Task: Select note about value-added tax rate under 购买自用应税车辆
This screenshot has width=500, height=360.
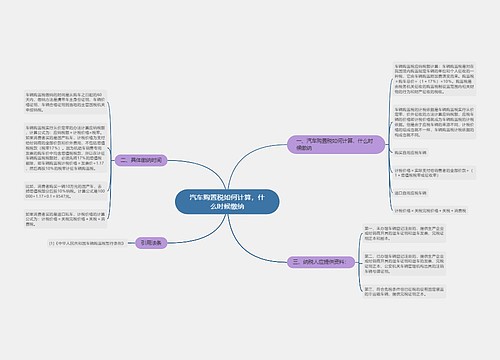Action: click(434, 173)
